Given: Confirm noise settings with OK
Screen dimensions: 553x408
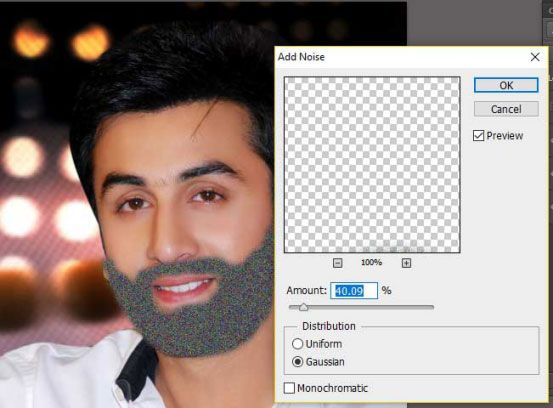Looking at the screenshot, I should pos(506,85).
